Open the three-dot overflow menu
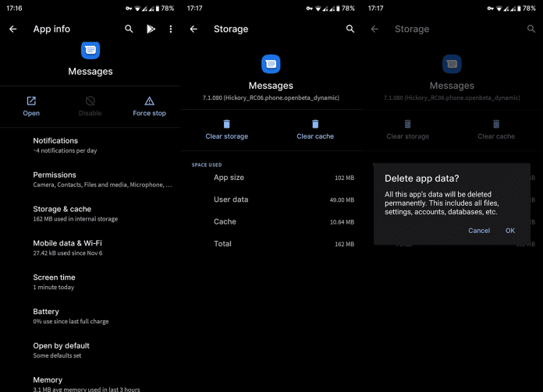The height and width of the screenshot is (392, 543). (x=171, y=29)
